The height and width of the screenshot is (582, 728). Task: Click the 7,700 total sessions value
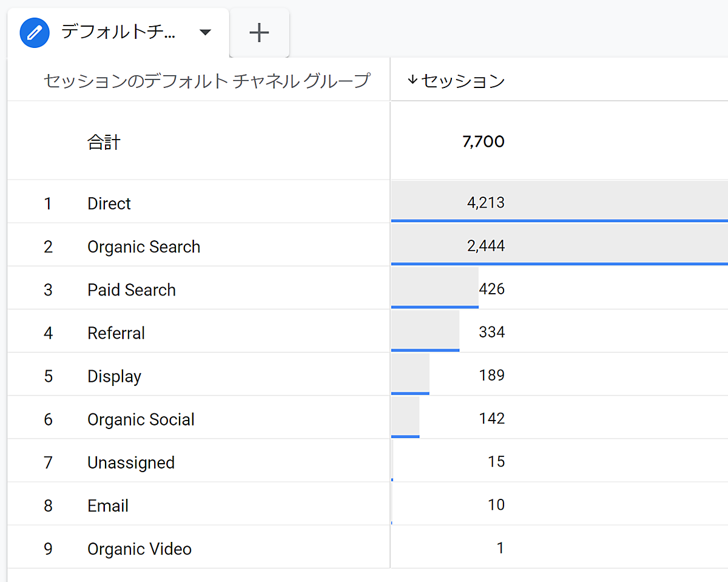(483, 142)
